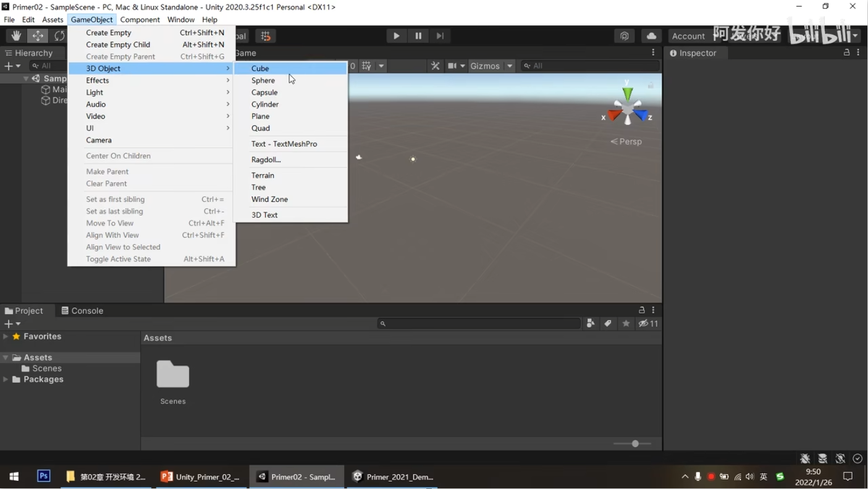Screen dimensions: 868x489
Task: Select Camera in GameObject menu
Action: pos(151,140)
